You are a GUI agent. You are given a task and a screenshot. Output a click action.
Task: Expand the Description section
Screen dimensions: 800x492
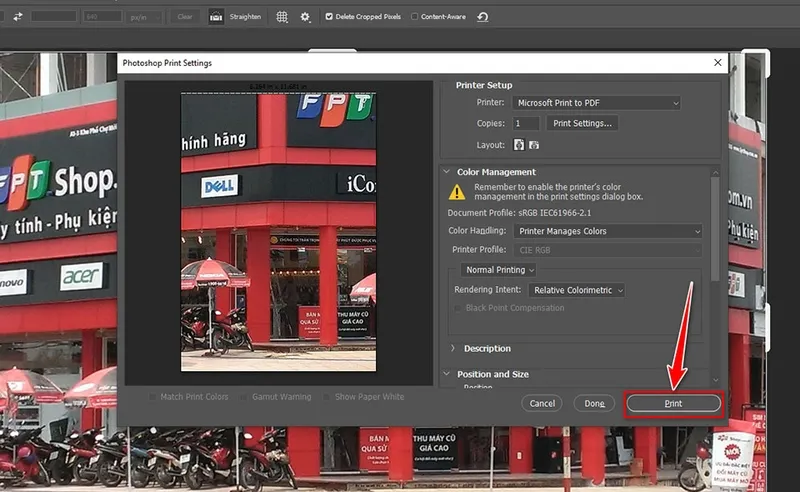(453, 348)
